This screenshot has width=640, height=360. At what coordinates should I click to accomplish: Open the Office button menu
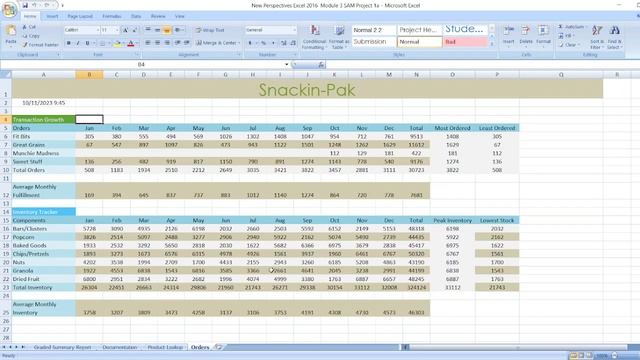coord(9,9)
